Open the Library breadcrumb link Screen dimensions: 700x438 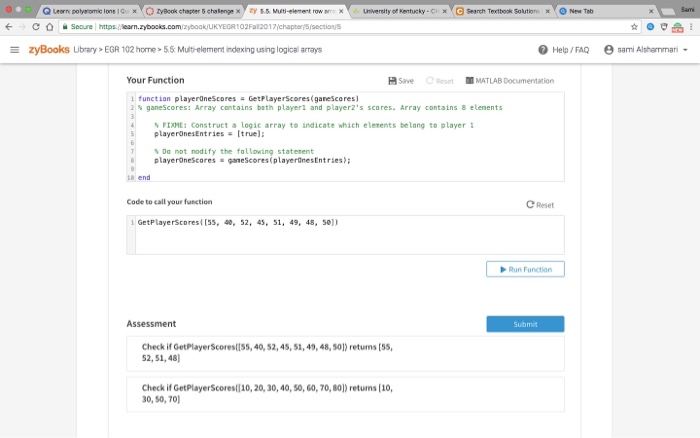click(x=85, y=50)
